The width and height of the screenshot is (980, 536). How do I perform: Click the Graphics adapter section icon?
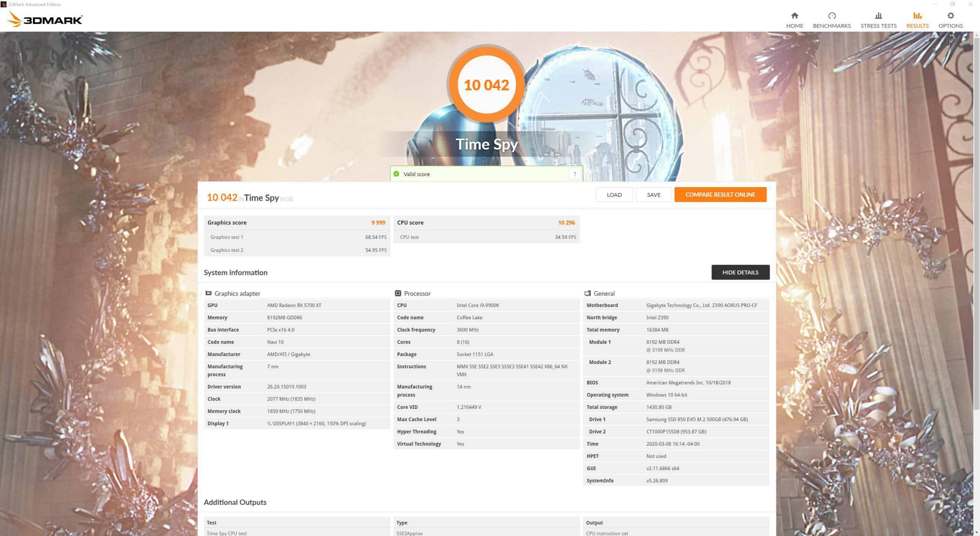pos(208,293)
